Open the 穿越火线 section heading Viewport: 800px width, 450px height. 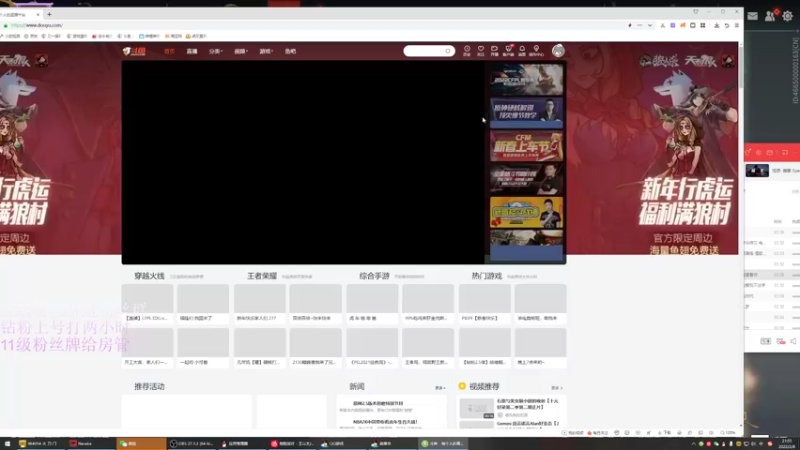click(149, 276)
